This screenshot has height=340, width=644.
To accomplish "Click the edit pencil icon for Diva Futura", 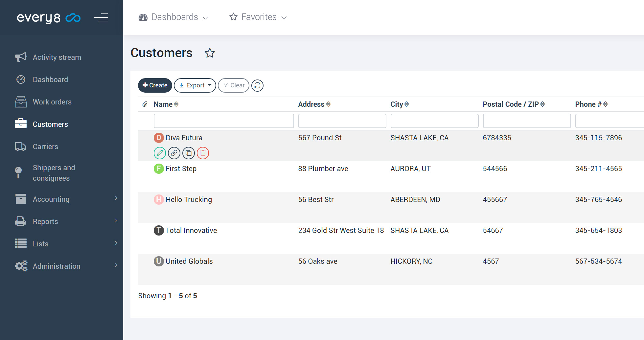I will point(160,153).
